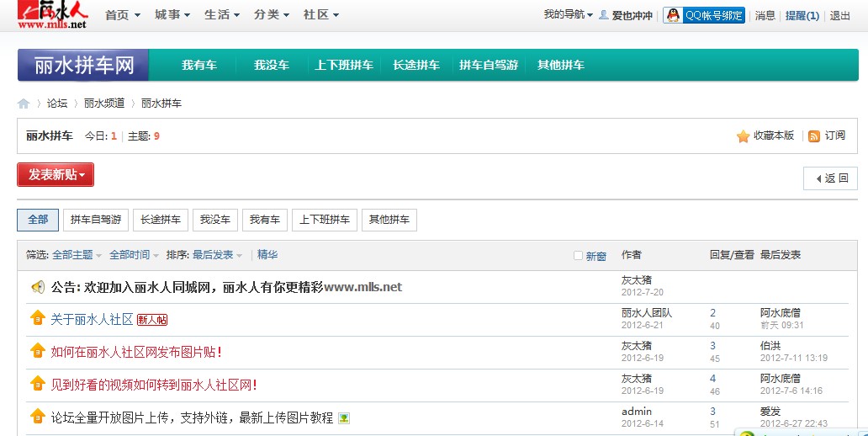Click the 精华 filter link
The height and width of the screenshot is (436, 868).
(267, 255)
